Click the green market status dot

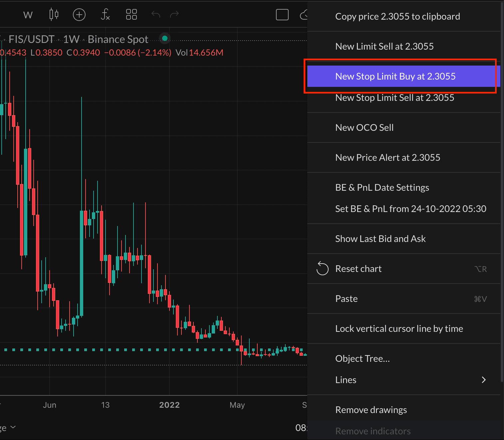click(164, 39)
